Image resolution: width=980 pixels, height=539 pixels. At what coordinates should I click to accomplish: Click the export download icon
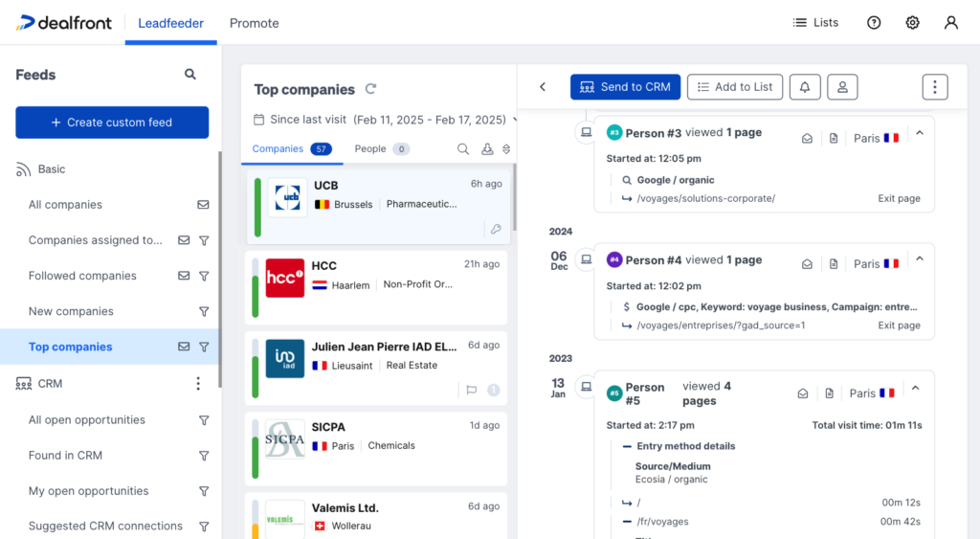(x=487, y=148)
